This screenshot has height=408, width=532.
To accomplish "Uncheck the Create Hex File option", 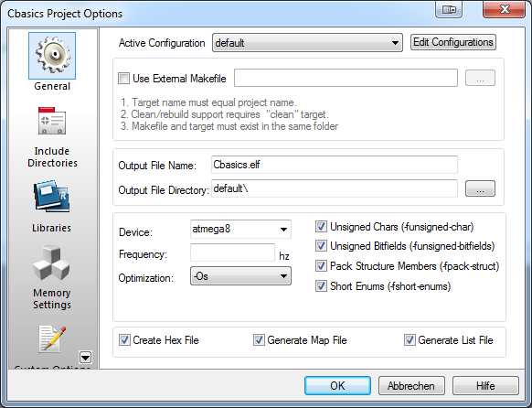I will [124, 340].
